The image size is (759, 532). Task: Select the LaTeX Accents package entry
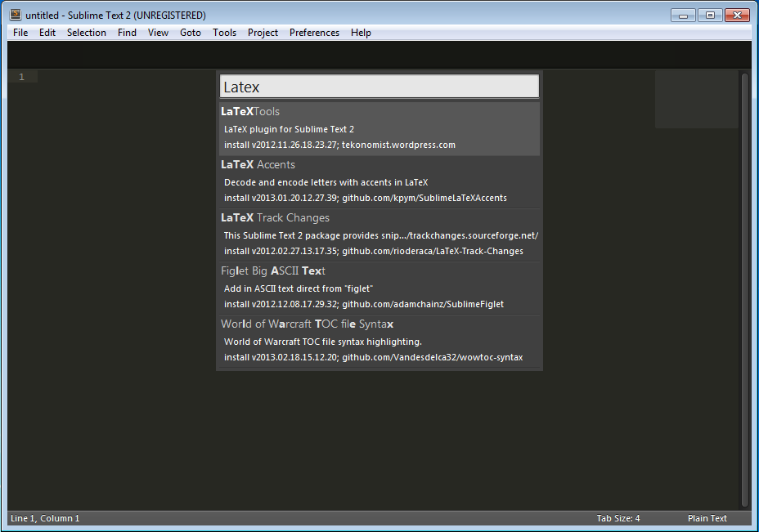tap(379, 182)
